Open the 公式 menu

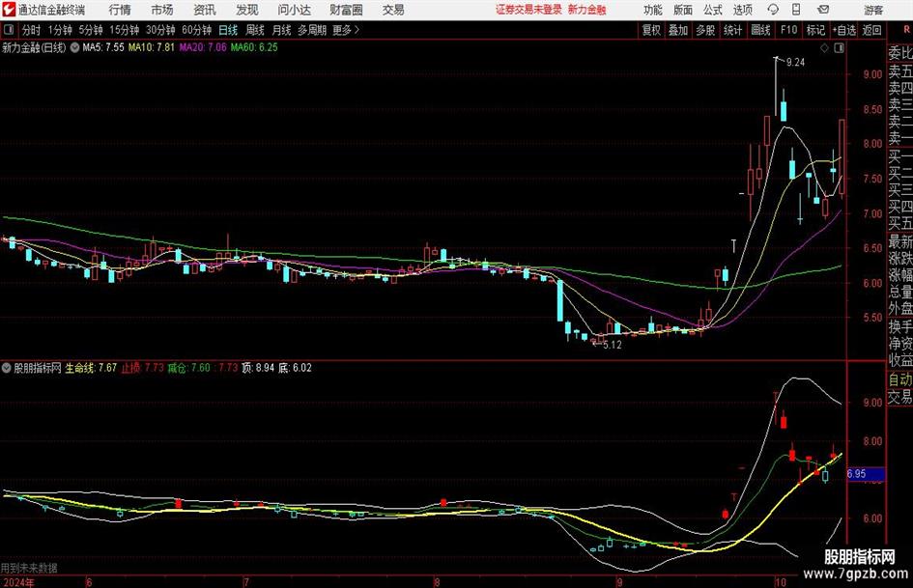pos(713,10)
